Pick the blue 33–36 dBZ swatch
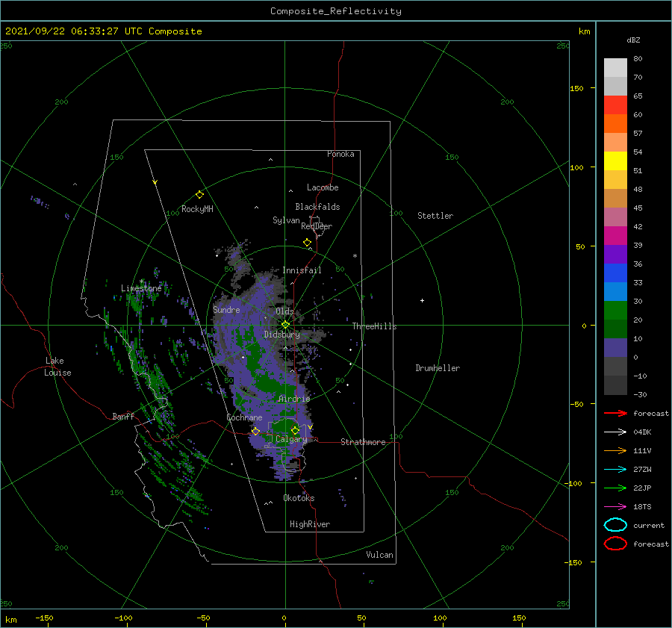 615,273
